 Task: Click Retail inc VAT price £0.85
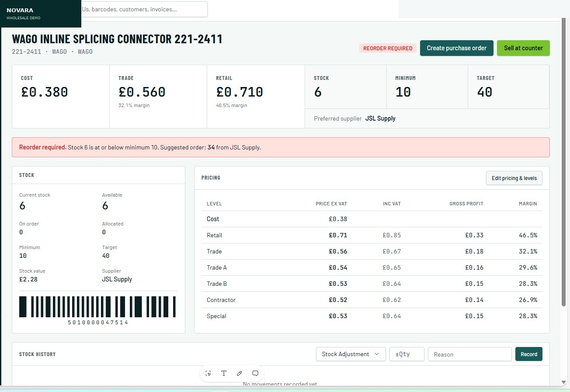click(392, 235)
